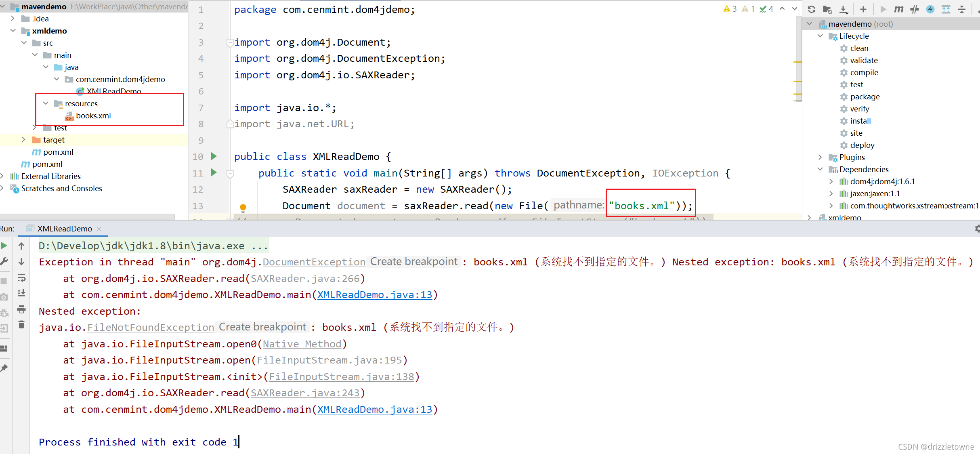Toggle skip tests mode in Maven
Viewport: 980px width, 454px height.
930,9
